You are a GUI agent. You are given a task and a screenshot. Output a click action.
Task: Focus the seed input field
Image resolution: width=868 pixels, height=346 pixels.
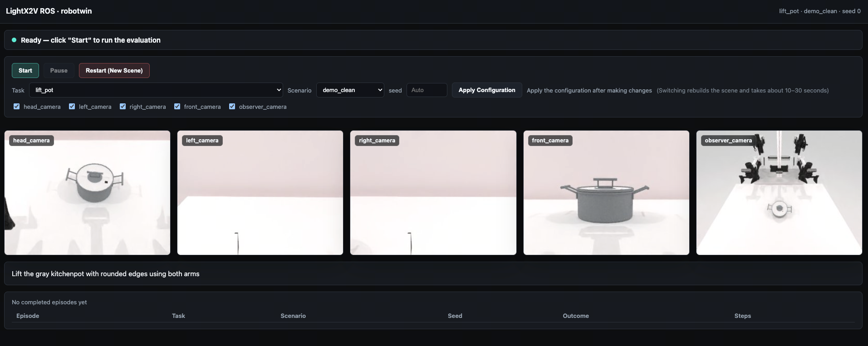[427, 90]
